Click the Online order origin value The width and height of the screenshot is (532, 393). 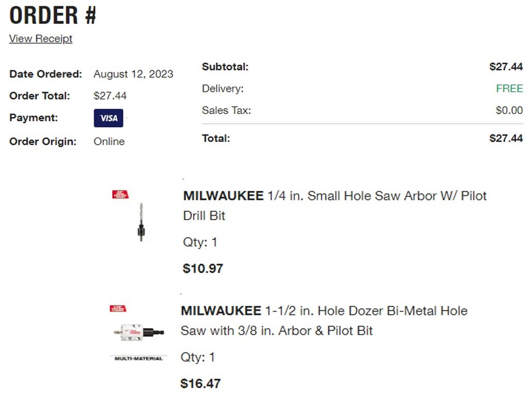click(x=109, y=141)
